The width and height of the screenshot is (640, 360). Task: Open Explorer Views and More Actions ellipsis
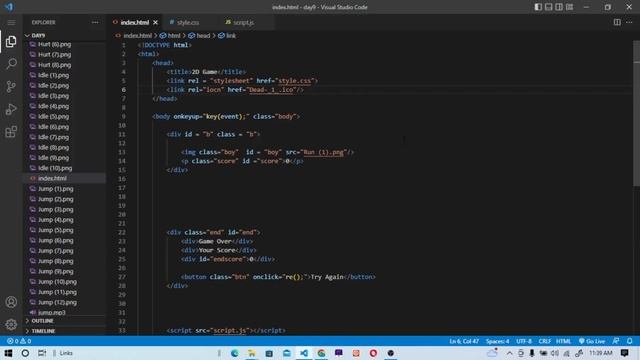[x=95, y=22]
